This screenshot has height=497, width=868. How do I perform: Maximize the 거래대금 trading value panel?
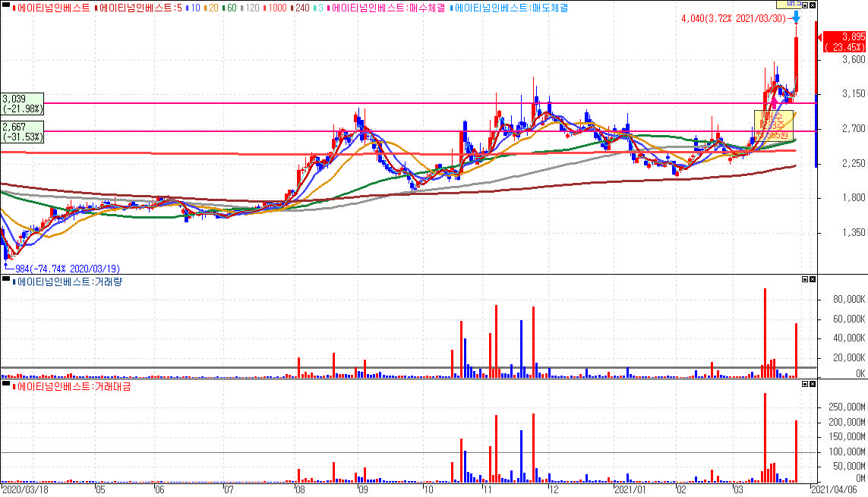coord(805,384)
